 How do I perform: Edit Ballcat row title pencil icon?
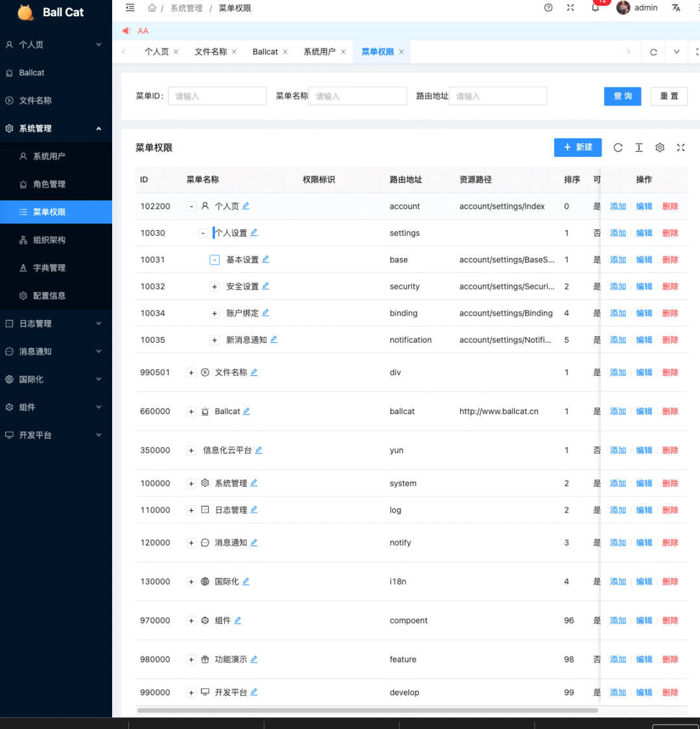246,411
